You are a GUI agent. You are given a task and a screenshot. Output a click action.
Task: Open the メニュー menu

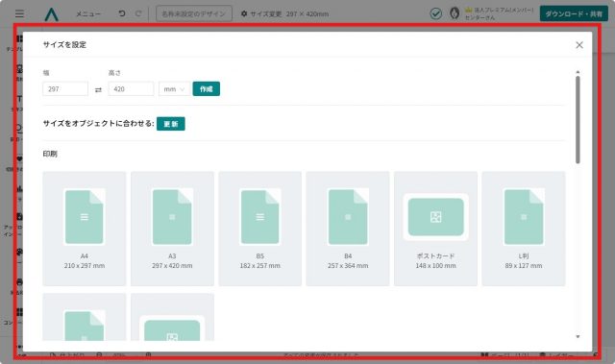pos(88,13)
